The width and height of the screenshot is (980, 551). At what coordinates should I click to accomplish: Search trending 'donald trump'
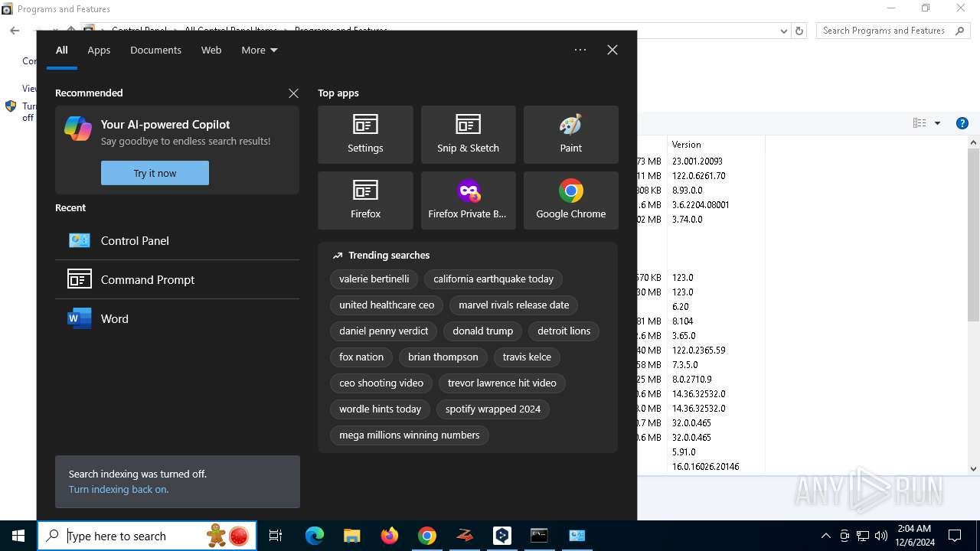(482, 331)
